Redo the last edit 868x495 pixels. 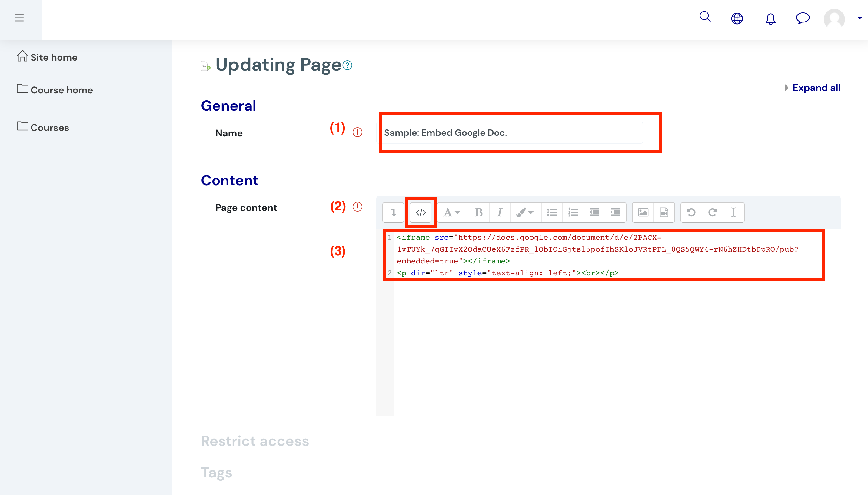tap(712, 212)
